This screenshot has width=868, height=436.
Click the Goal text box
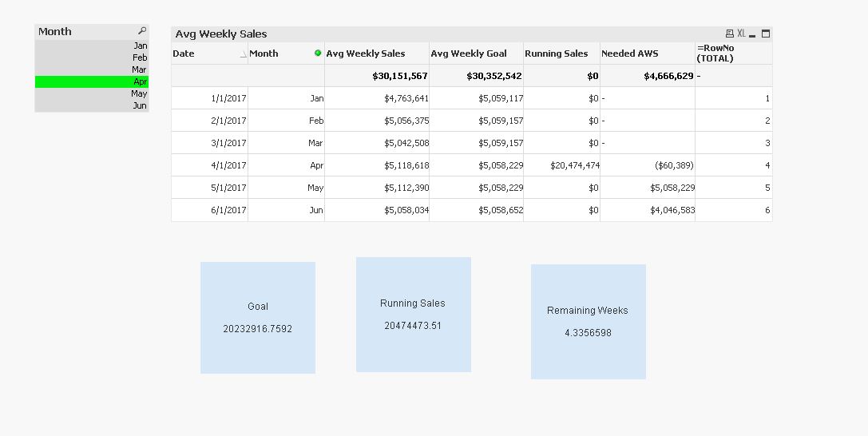pyautogui.click(x=258, y=318)
